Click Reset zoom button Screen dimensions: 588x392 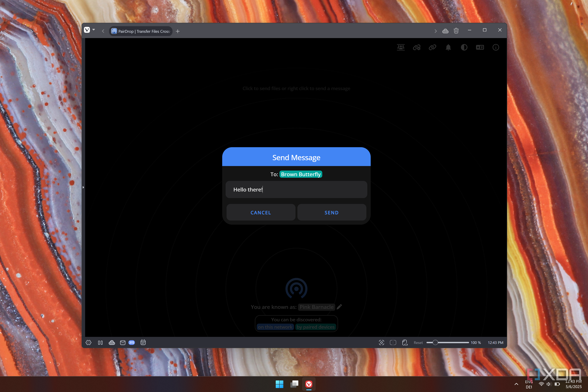click(x=418, y=343)
